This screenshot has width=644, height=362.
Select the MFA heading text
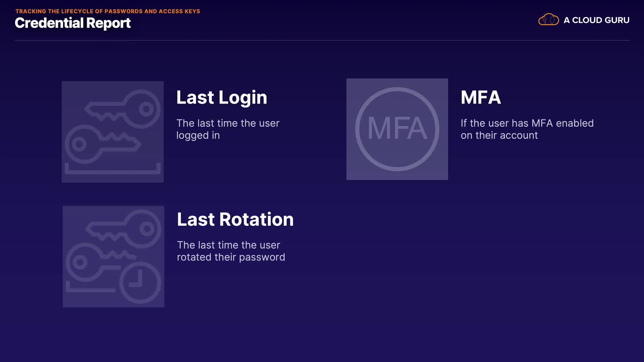tap(481, 98)
